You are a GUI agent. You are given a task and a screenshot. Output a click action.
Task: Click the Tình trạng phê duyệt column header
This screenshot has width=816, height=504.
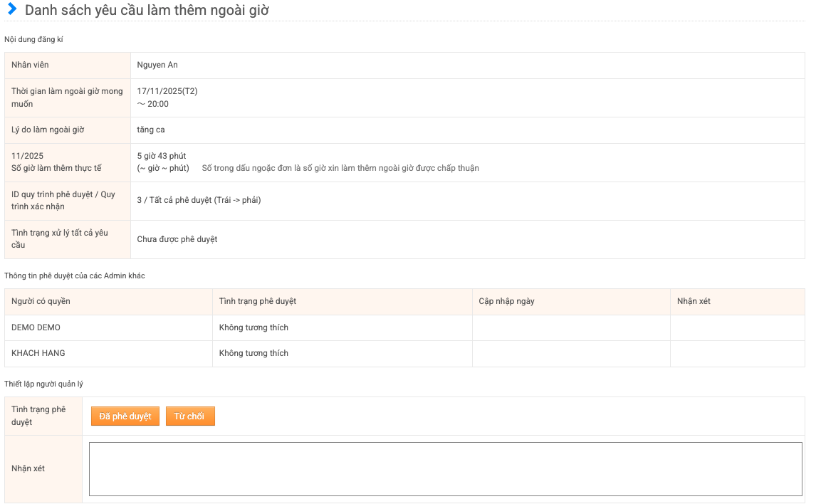tap(258, 301)
